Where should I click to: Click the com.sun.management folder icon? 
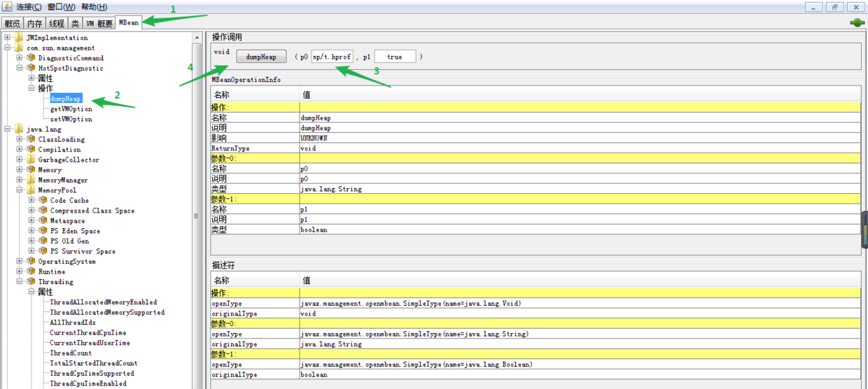(x=19, y=48)
